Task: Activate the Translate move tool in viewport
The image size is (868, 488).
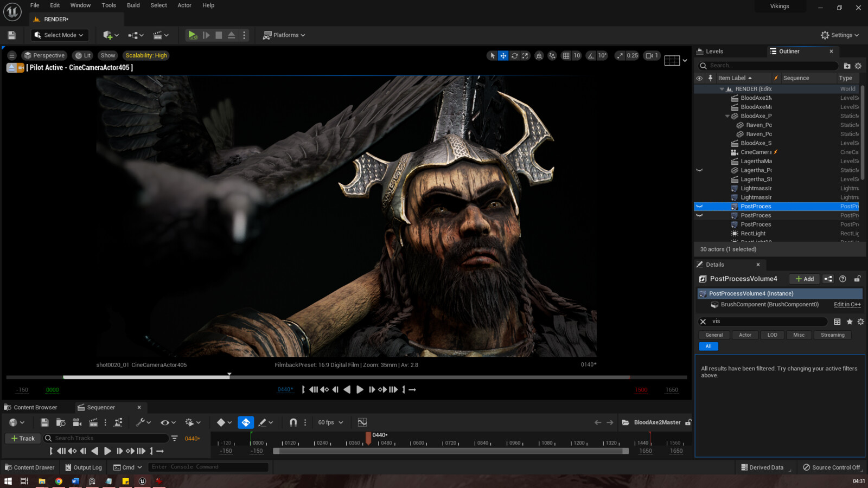Action: (x=503, y=55)
